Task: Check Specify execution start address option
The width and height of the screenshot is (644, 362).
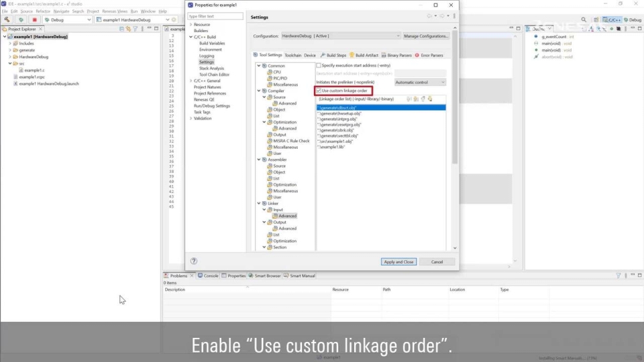Action: click(319, 65)
